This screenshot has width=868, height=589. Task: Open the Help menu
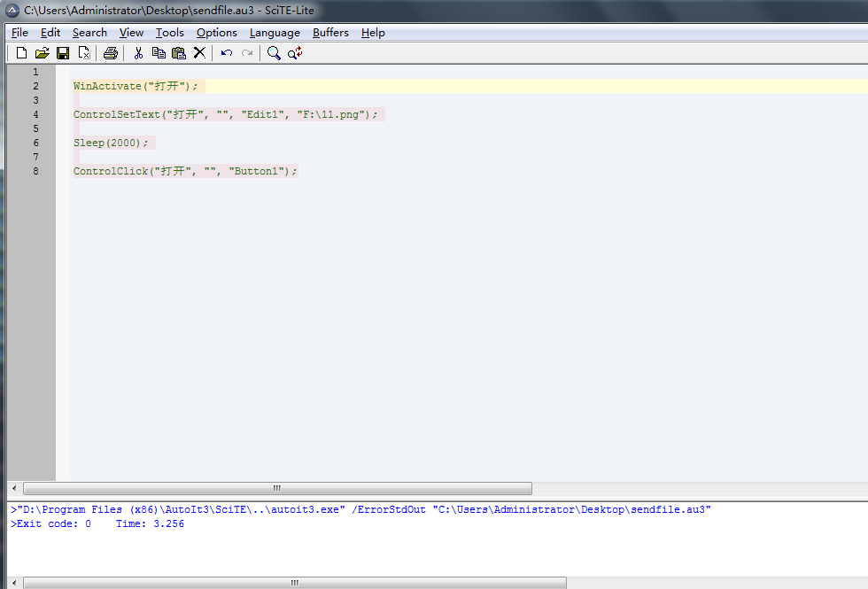[373, 33]
